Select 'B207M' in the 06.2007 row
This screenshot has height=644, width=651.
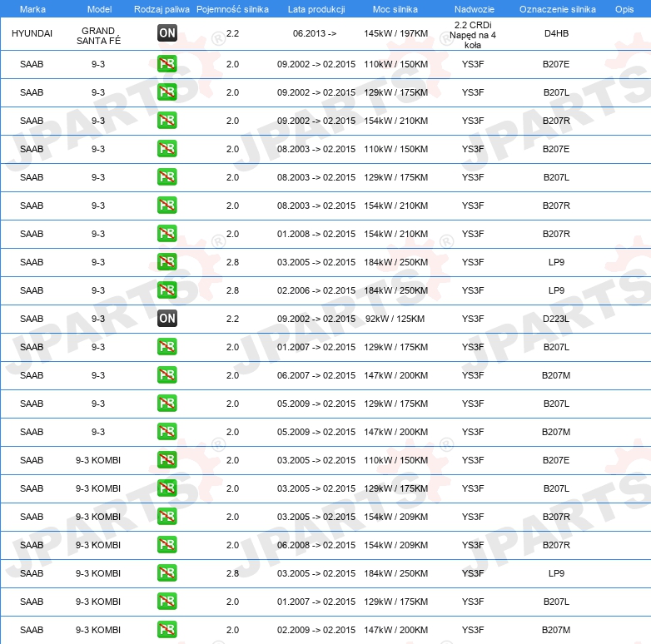556,375
